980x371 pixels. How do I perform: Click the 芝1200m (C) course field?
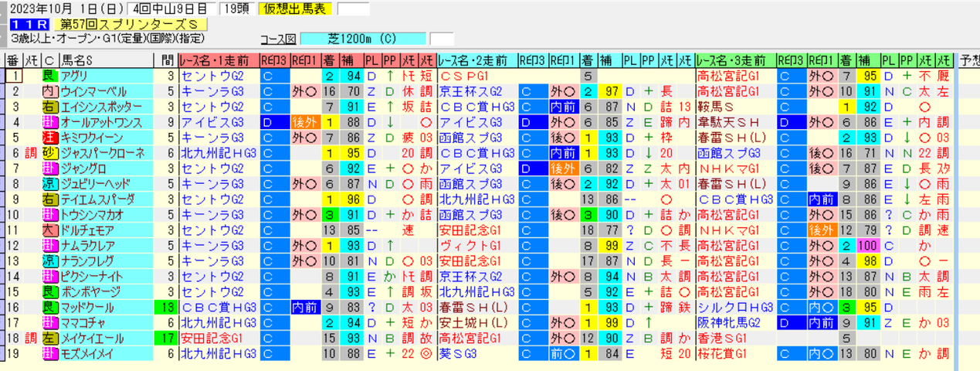tap(363, 39)
